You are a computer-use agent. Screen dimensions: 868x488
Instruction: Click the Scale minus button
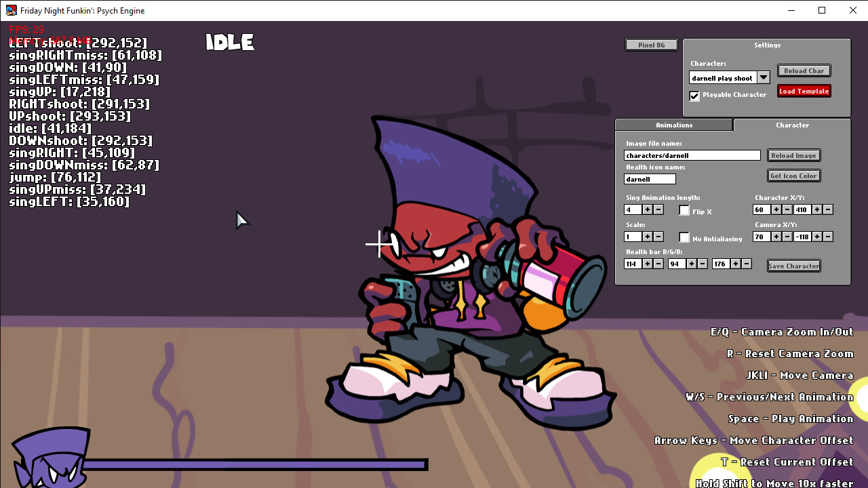click(658, 237)
